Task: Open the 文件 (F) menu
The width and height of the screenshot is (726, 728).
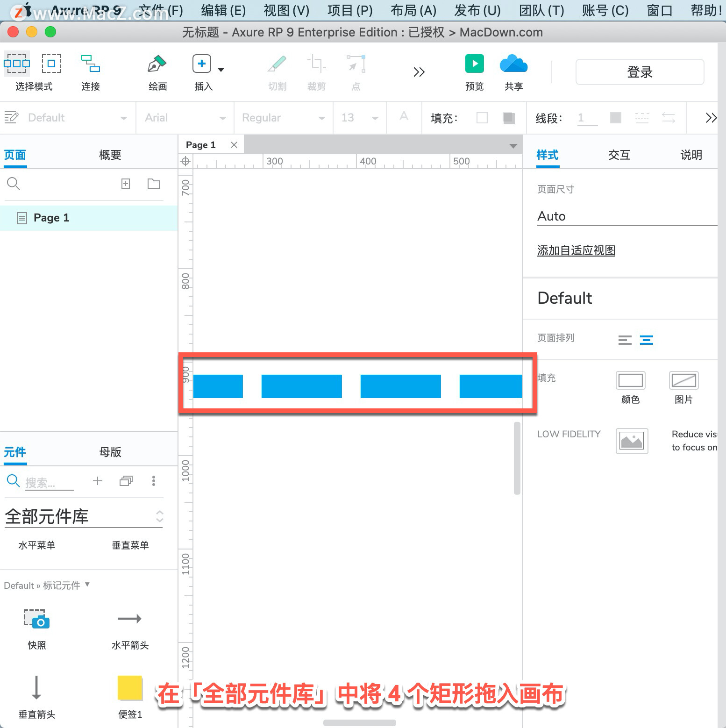Action: point(161,10)
